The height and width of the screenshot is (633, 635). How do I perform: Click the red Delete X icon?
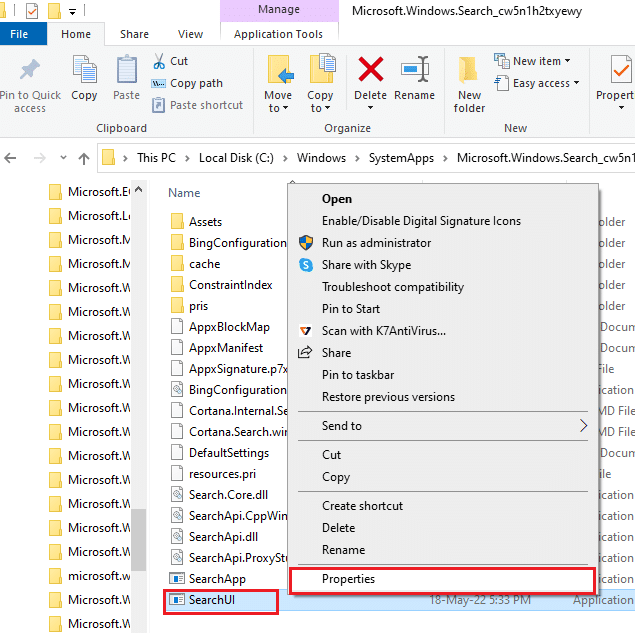coord(371,69)
